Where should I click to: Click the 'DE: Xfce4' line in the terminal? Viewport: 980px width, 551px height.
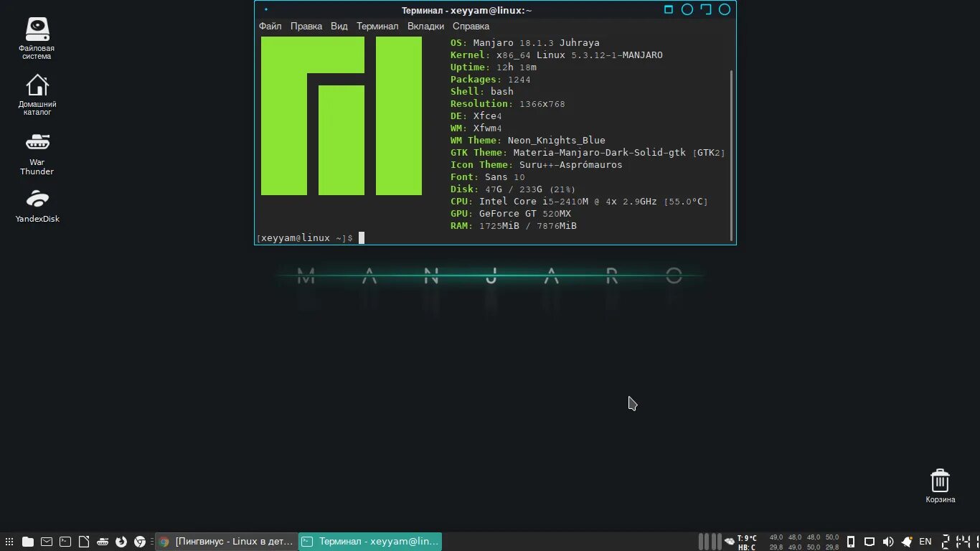(476, 116)
